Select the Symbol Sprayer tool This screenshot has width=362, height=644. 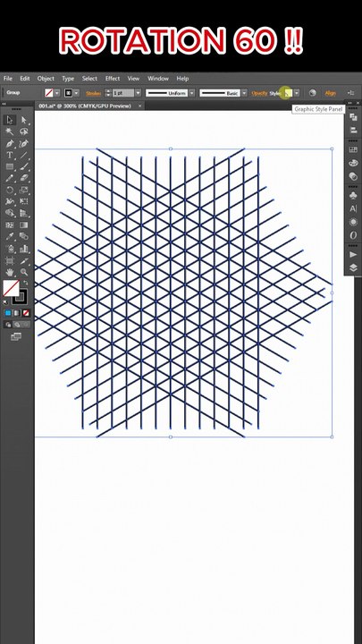[10, 249]
